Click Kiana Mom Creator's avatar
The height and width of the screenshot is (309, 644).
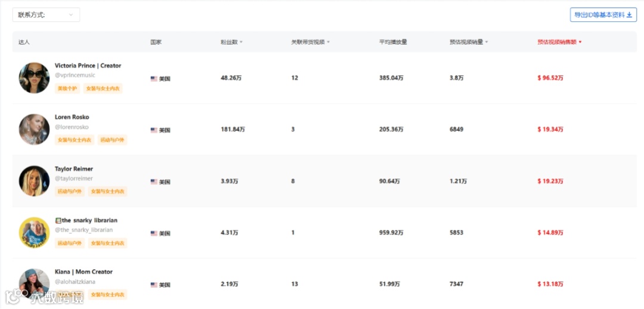[34, 283]
